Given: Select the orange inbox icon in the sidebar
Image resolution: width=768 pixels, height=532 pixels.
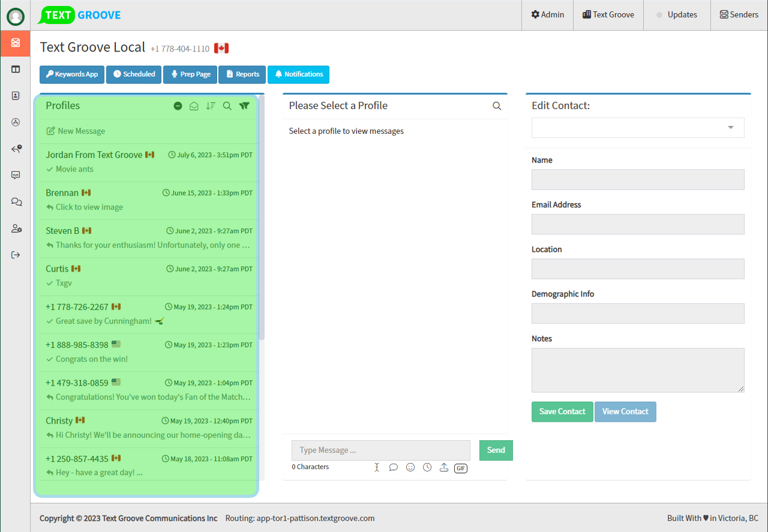Looking at the screenshot, I should [16, 43].
